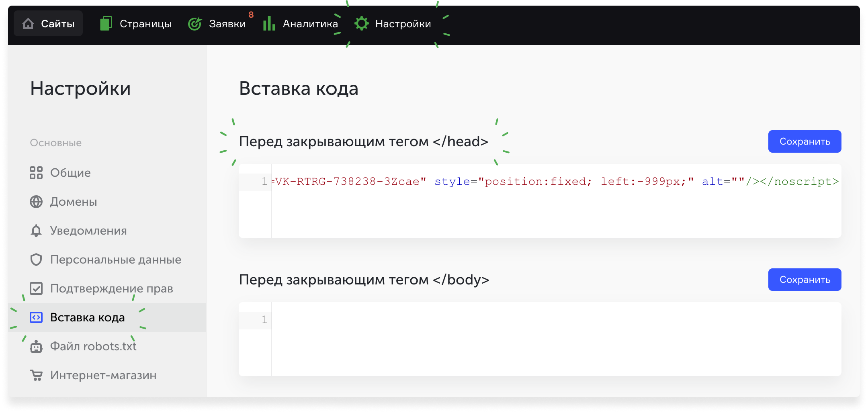Click the 'VK-RTRG-738238-3Zcae' code value
The height and width of the screenshot is (413, 868).
347,182
